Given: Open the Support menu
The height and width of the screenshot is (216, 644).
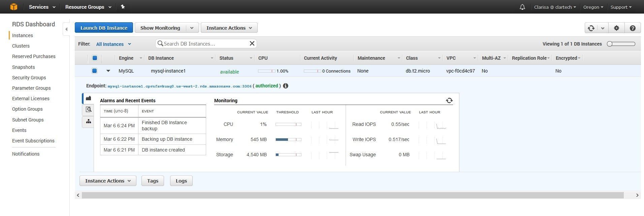Looking at the screenshot, I should (x=621, y=7).
